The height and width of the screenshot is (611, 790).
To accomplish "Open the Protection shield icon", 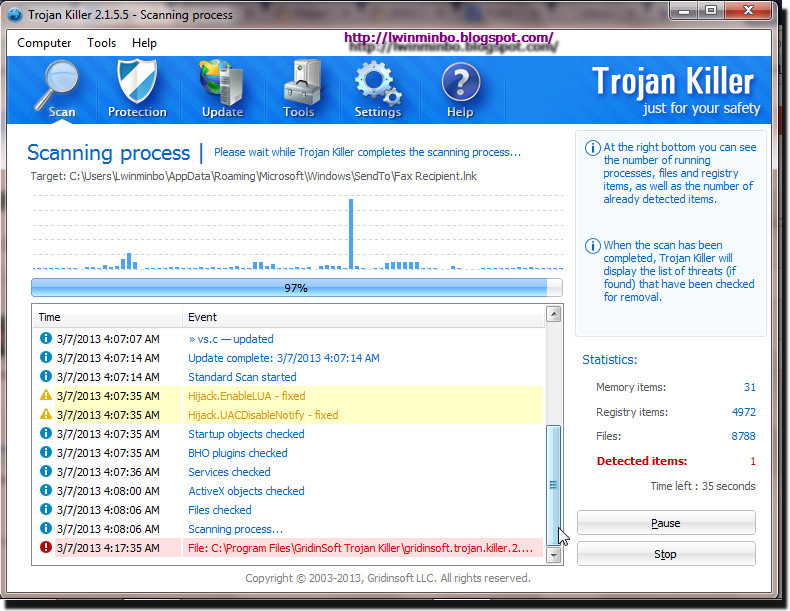I will tap(137, 89).
